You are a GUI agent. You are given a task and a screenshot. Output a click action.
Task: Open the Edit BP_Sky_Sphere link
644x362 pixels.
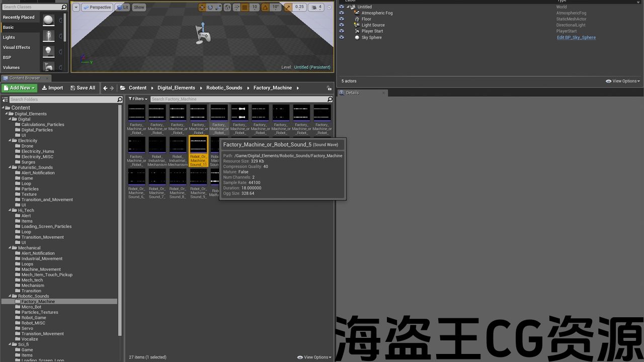tap(576, 37)
